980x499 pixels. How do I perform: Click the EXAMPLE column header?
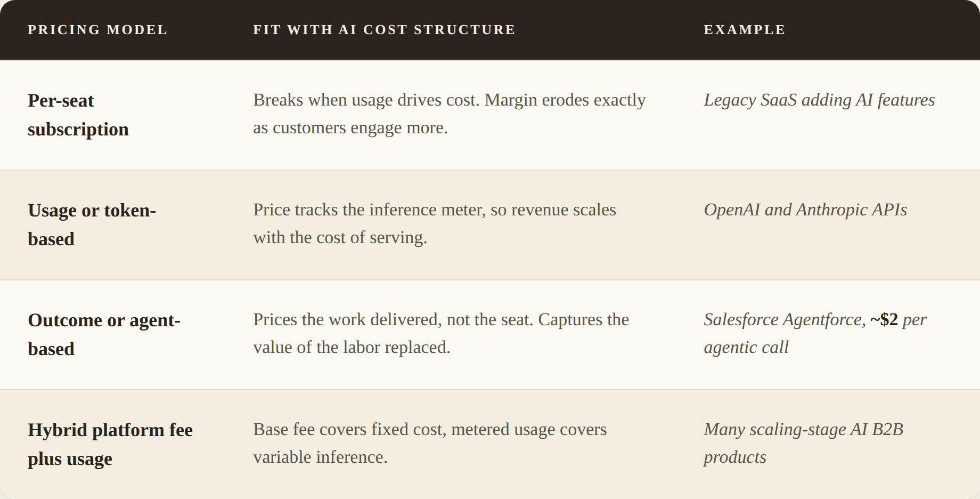click(x=745, y=30)
